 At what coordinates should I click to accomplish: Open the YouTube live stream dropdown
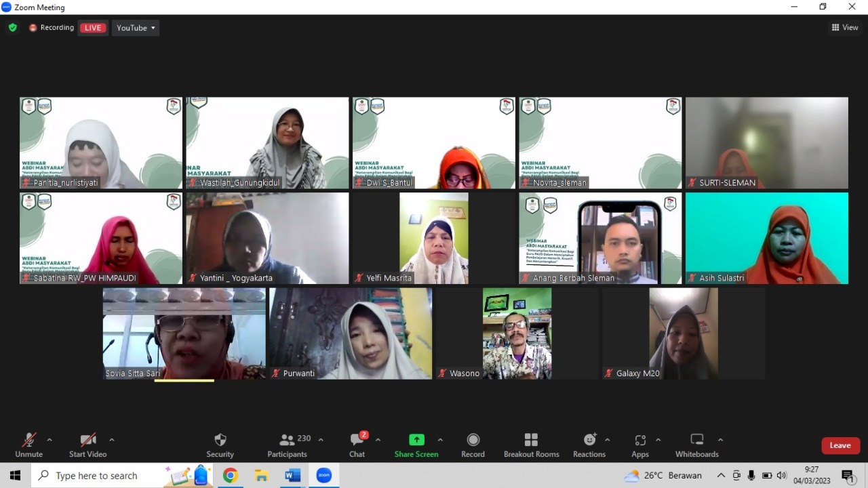pyautogui.click(x=136, y=28)
